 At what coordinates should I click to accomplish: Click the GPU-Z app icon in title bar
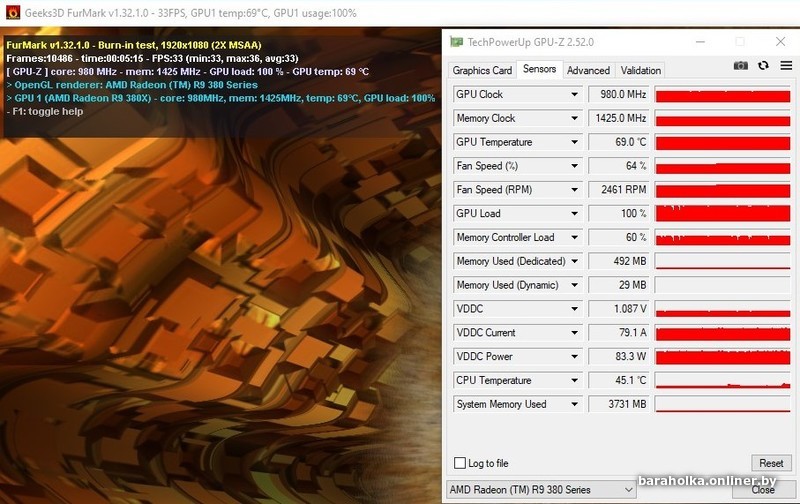[x=456, y=42]
